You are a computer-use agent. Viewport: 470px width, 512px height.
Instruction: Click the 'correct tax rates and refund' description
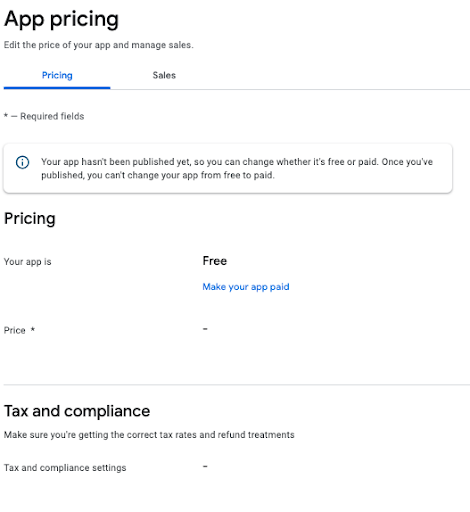point(149,435)
